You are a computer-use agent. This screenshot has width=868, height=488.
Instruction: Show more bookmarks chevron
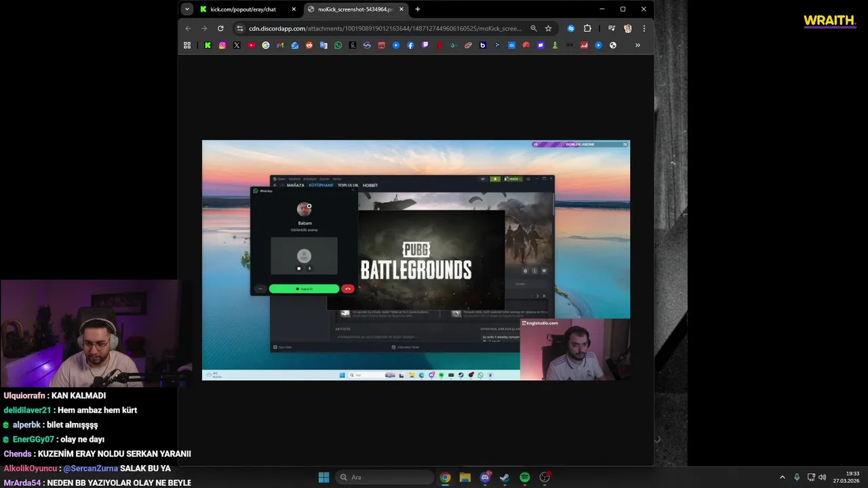coord(637,45)
